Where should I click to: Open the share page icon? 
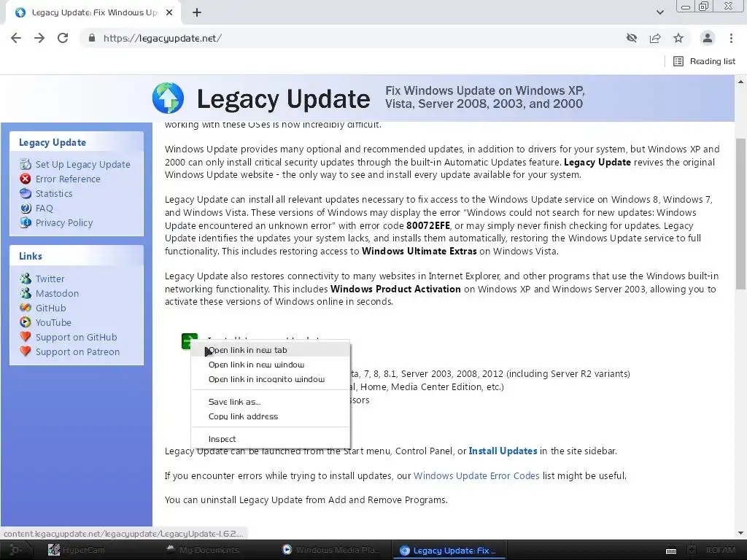[655, 38]
